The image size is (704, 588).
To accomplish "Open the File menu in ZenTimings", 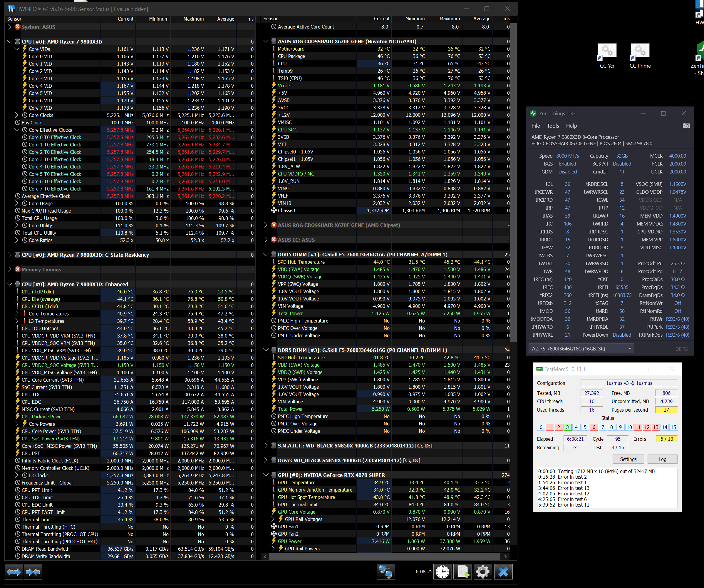I will [536, 126].
